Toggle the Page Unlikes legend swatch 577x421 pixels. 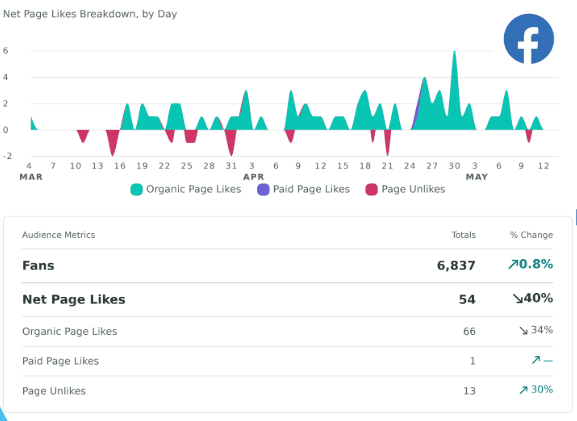pyautogui.click(x=372, y=190)
